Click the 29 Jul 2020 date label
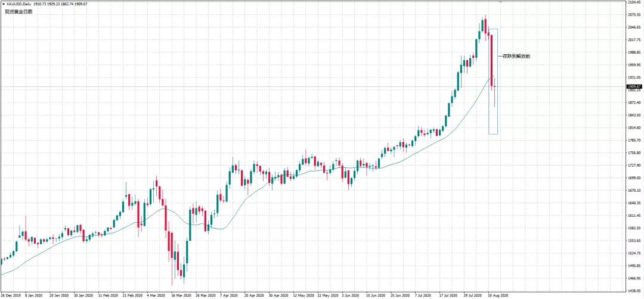This screenshot has height=299, width=644. [x=473, y=295]
